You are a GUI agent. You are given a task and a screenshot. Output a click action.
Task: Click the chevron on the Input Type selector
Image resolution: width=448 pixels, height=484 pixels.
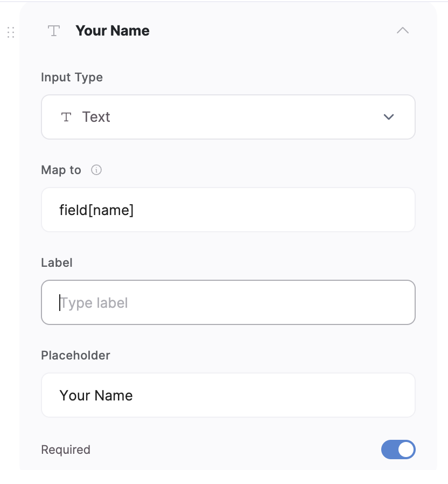pos(388,116)
